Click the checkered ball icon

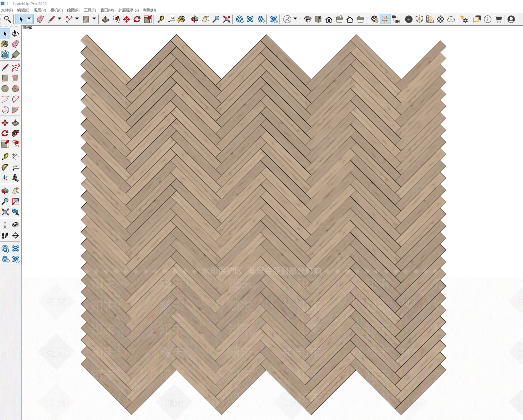pos(440,19)
